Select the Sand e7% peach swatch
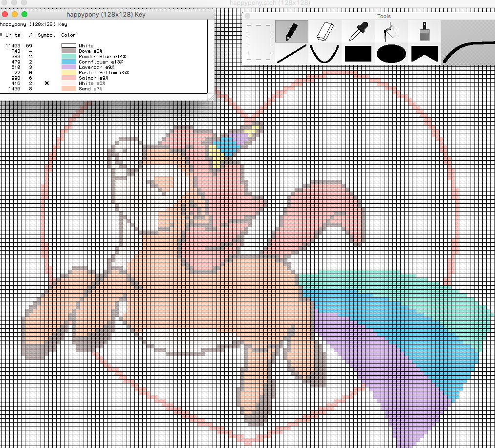 click(x=69, y=88)
